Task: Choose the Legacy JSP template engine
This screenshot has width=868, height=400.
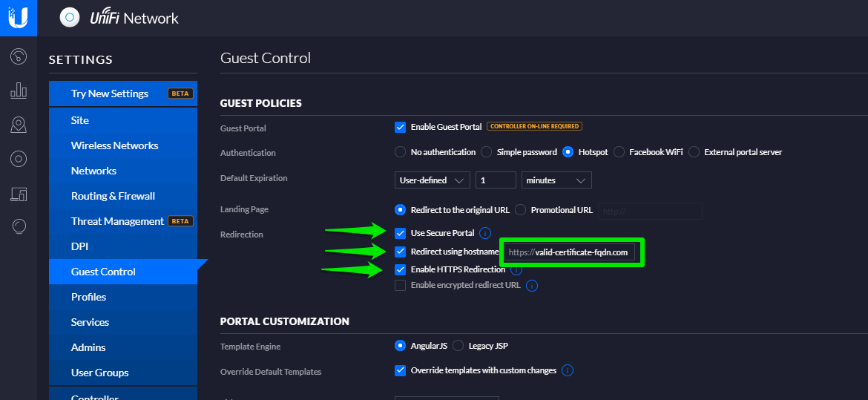Action: click(458, 346)
